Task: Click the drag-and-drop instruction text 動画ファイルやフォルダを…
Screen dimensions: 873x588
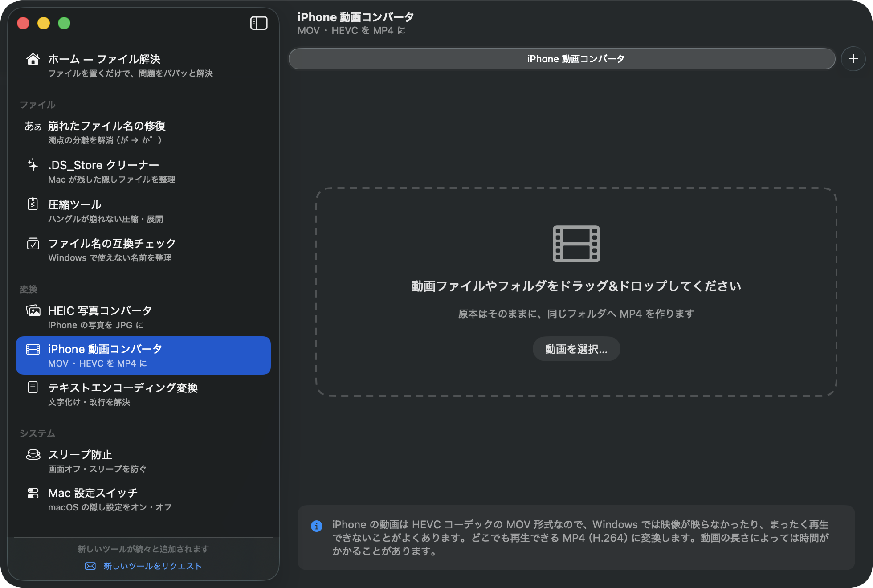Action: point(576,286)
